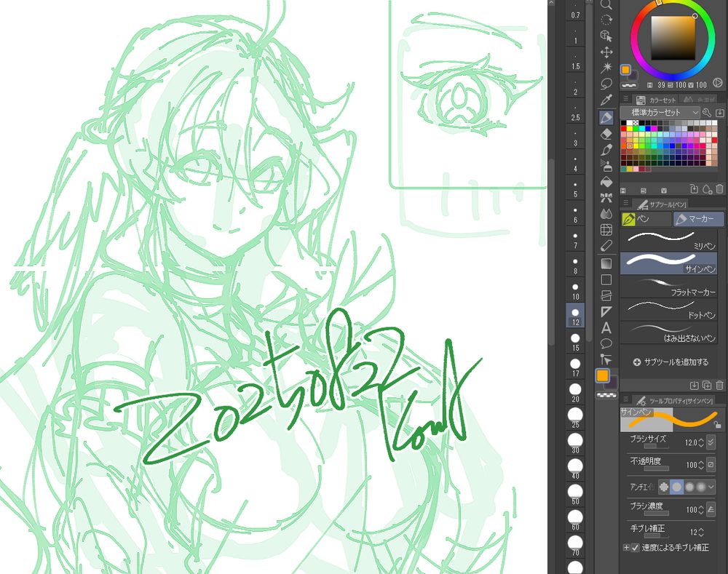Toggle the tool property lock icon
Screen dimensions: 728x574
pyautogui.click(x=717, y=424)
